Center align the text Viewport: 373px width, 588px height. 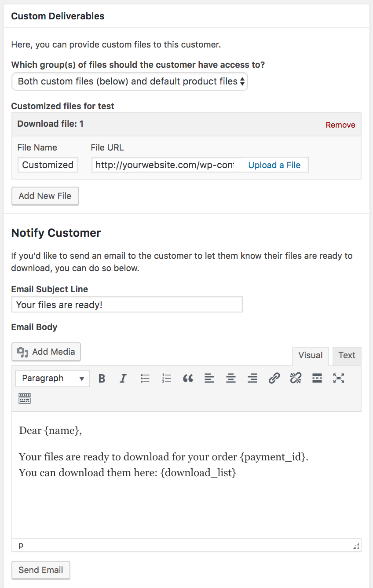point(231,379)
